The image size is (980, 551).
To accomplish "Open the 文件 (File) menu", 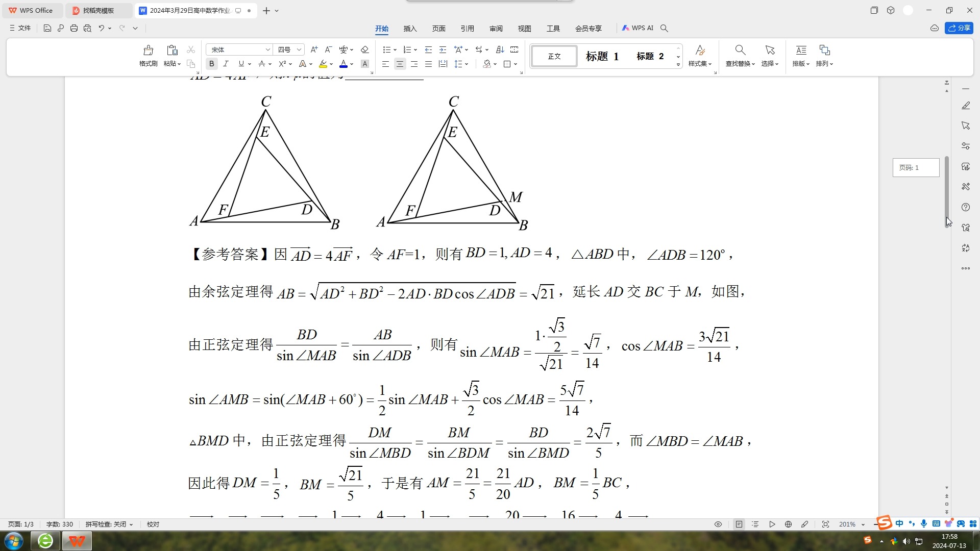I will (x=20, y=28).
